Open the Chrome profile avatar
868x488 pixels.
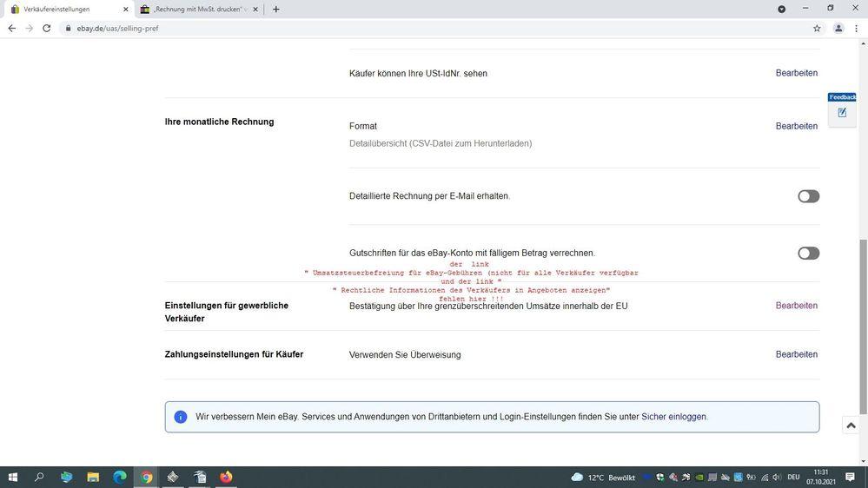click(838, 28)
